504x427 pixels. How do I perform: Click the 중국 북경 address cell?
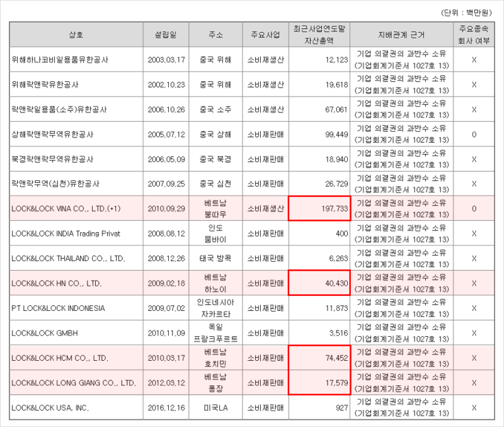(x=215, y=160)
